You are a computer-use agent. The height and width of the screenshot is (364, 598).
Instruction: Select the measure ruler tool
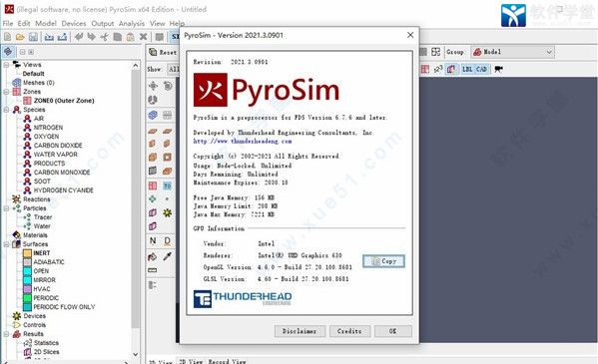pos(153,270)
